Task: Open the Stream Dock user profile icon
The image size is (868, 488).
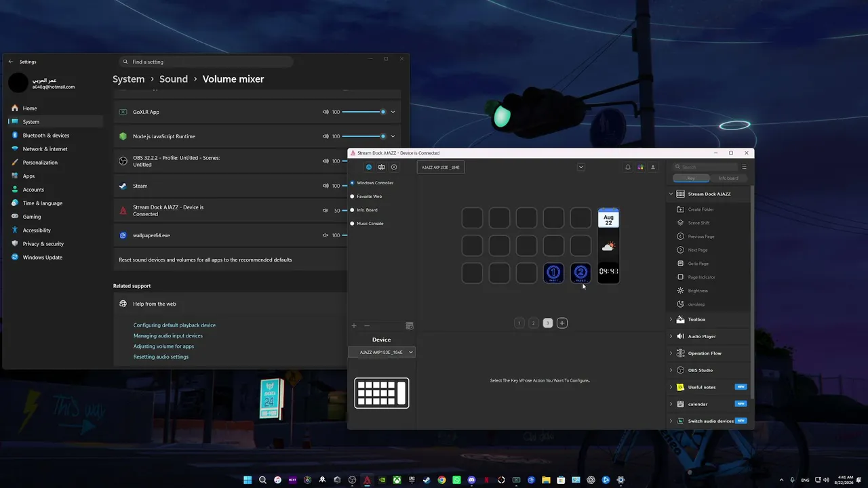Action: [x=653, y=167]
